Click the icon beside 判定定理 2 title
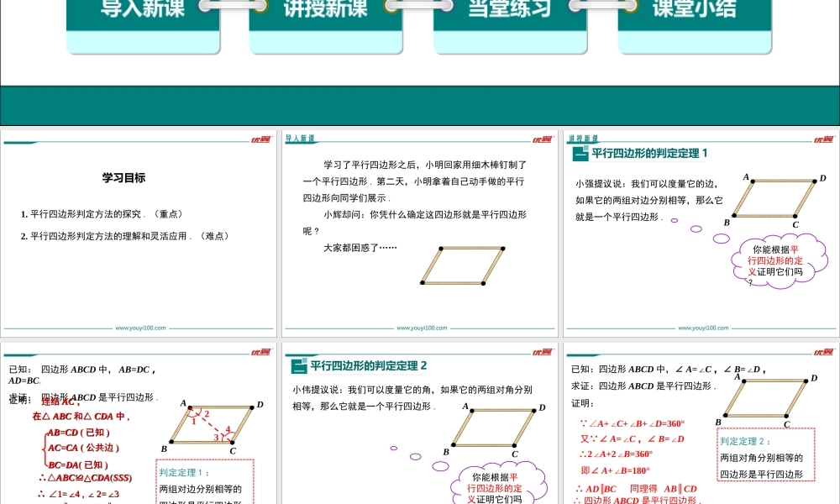 point(299,366)
